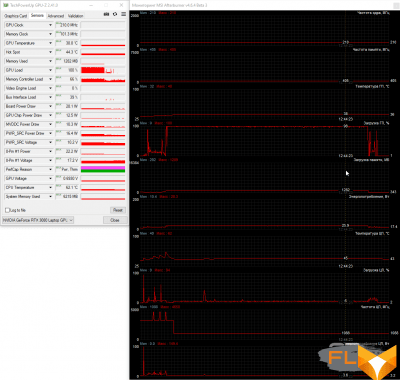Click the Reset button in GPU-Z

click(x=117, y=210)
